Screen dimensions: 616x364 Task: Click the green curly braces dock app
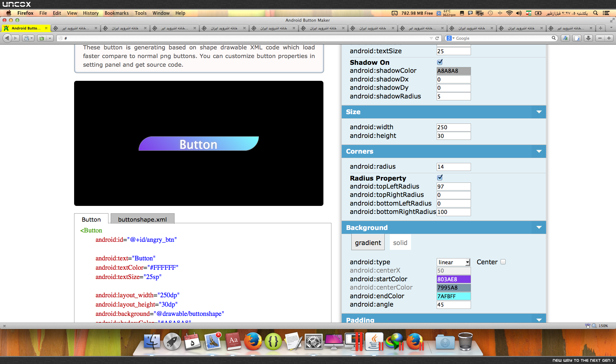point(273,341)
